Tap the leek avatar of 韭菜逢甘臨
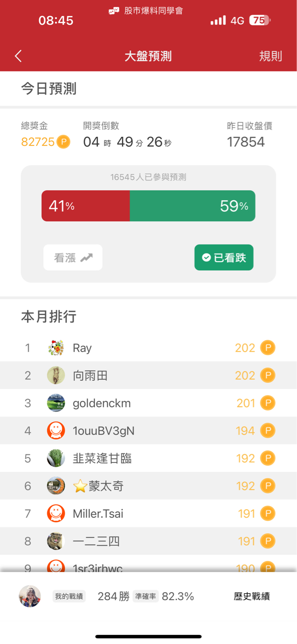The image size is (297, 644). (x=56, y=458)
